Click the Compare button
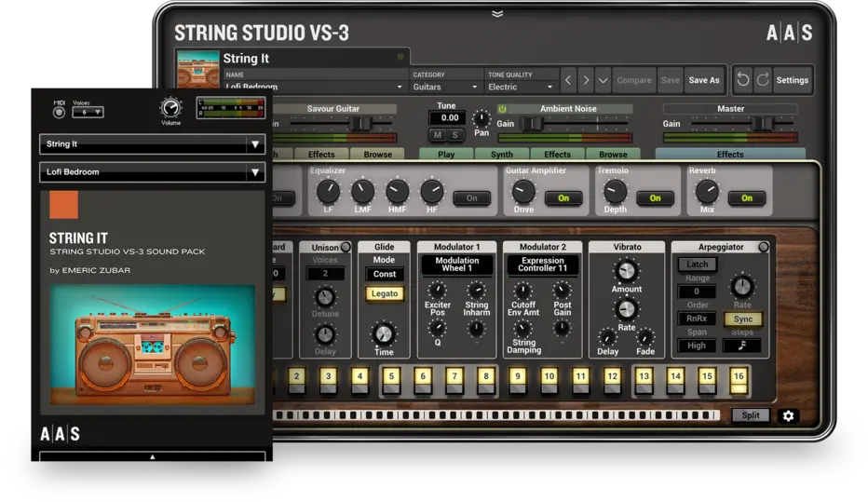 (634, 80)
